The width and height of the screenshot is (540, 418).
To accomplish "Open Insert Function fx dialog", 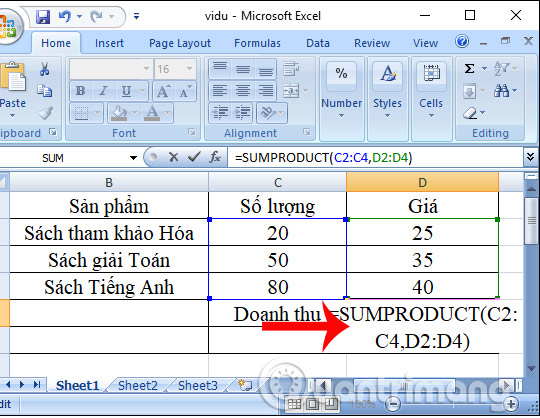I will click(215, 157).
